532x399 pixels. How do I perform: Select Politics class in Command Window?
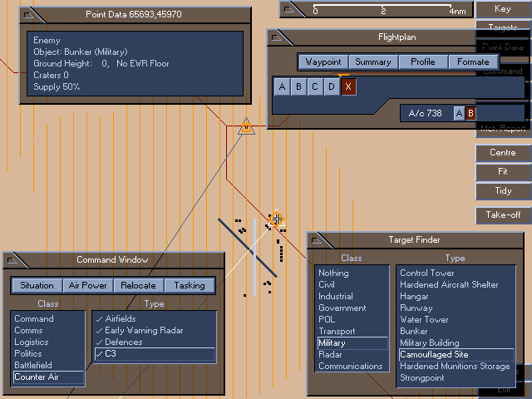point(48,353)
